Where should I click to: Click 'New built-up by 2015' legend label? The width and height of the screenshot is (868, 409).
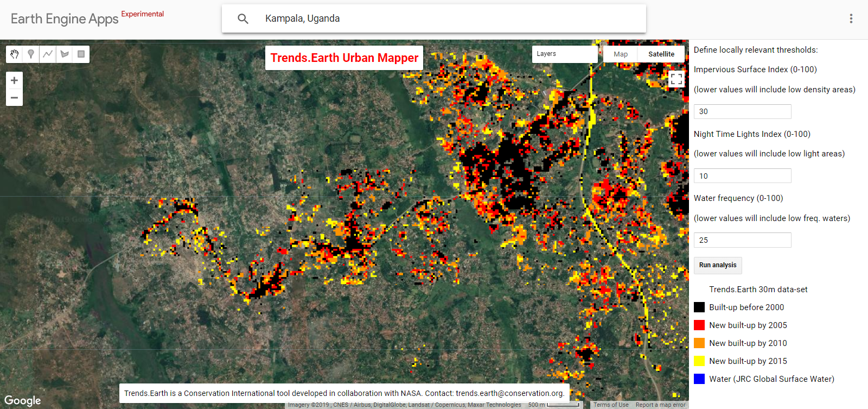[x=748, y=361]
